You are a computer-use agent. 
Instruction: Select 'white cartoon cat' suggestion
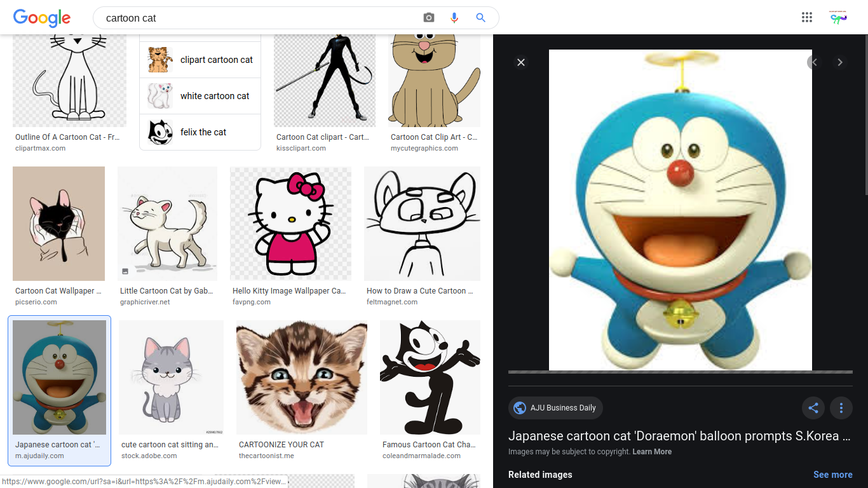point(200,96)
